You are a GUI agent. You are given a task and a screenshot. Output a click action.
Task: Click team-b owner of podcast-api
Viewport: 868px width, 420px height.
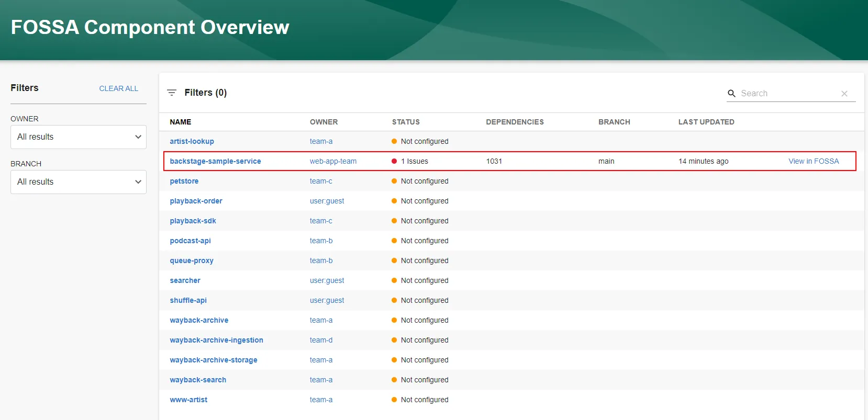[x=321, y=241]
